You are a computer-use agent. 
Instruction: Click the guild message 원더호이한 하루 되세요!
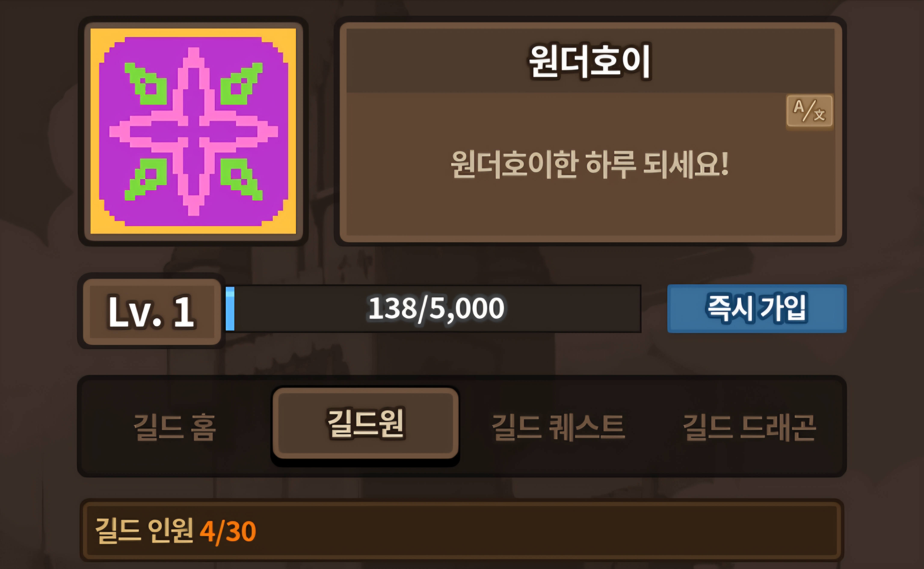coord(590,165)
